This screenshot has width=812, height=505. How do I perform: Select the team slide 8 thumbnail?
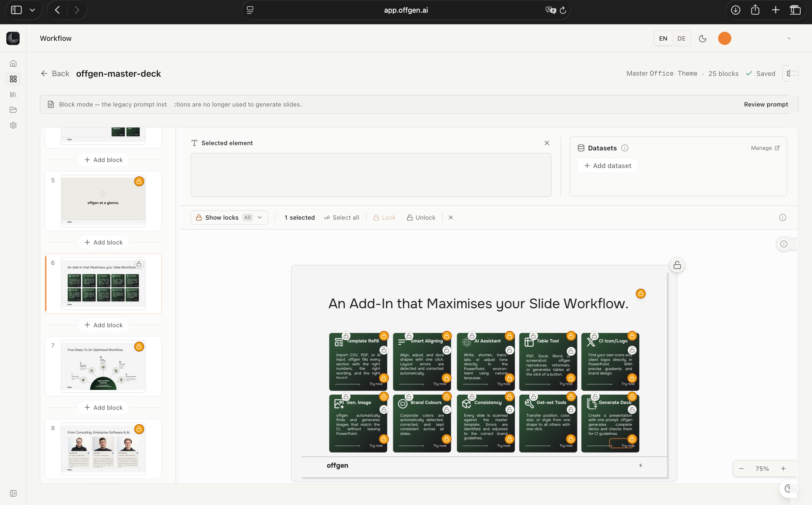point(103,448)
